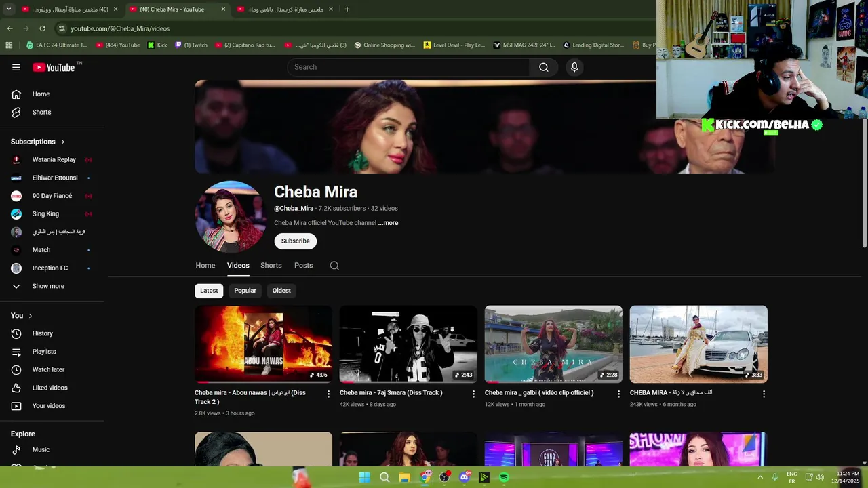
Task: Start voice search with microphone icon
Action: [574, 67]
